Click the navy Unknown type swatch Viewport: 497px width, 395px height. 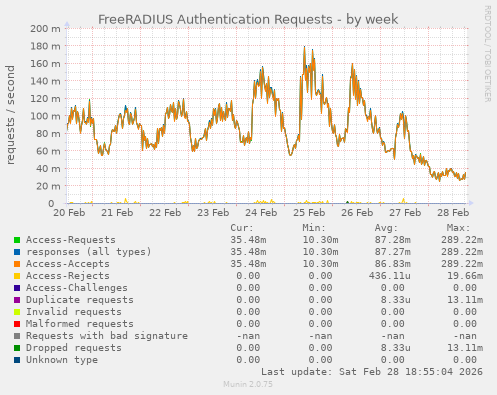(17, 360)
